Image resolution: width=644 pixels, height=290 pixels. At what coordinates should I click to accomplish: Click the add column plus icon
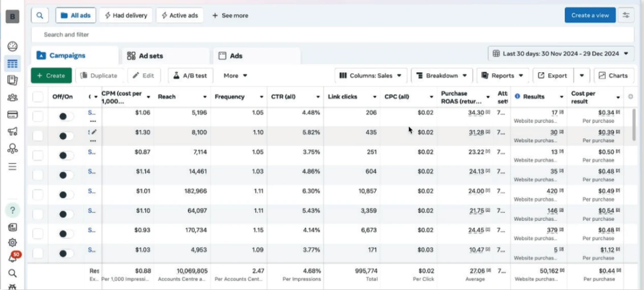[x=630, y=97]
